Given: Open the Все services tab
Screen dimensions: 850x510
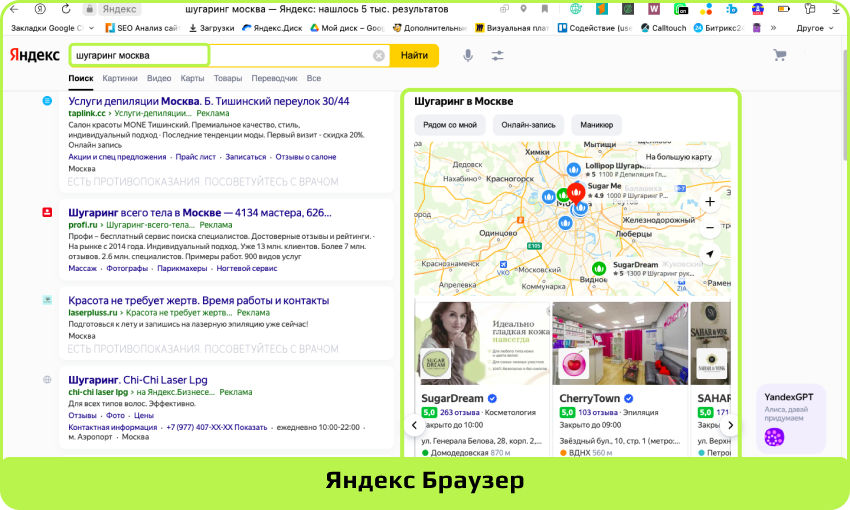Looking at the screenshot, I should point(314,78).
